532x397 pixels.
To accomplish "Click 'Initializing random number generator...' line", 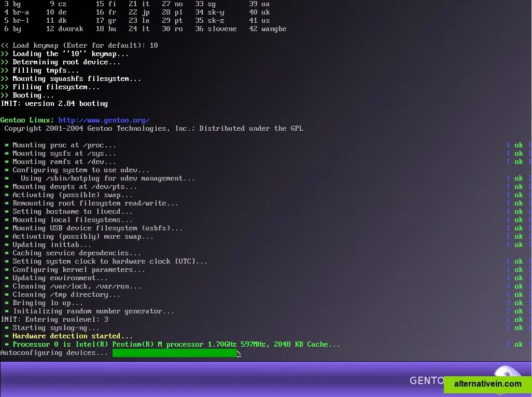I will 89,311.
